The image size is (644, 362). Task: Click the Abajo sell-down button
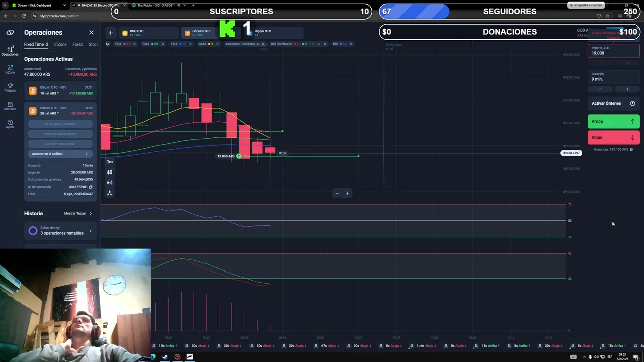click(613, 137)
